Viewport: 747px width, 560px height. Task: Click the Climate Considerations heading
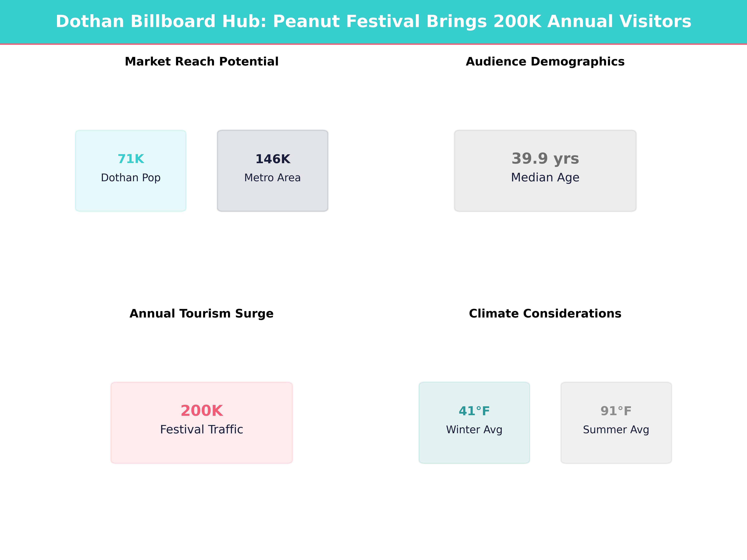tap(545, 313)
